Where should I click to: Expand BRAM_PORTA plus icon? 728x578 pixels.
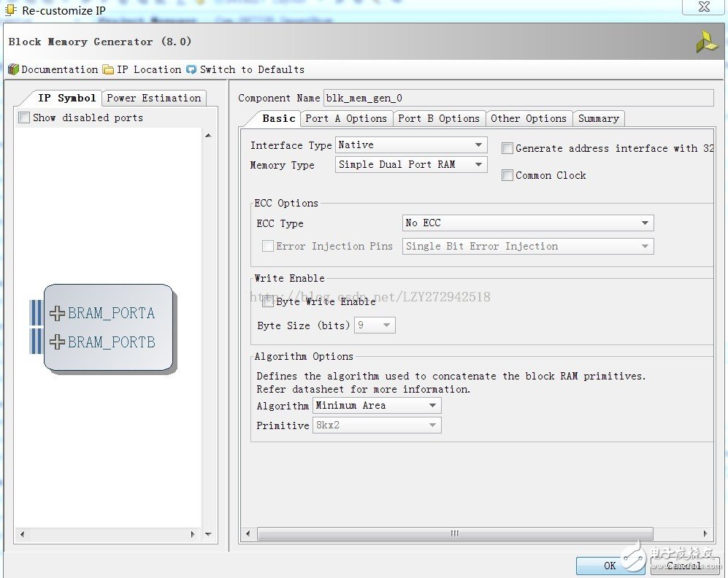coord(58,313)
